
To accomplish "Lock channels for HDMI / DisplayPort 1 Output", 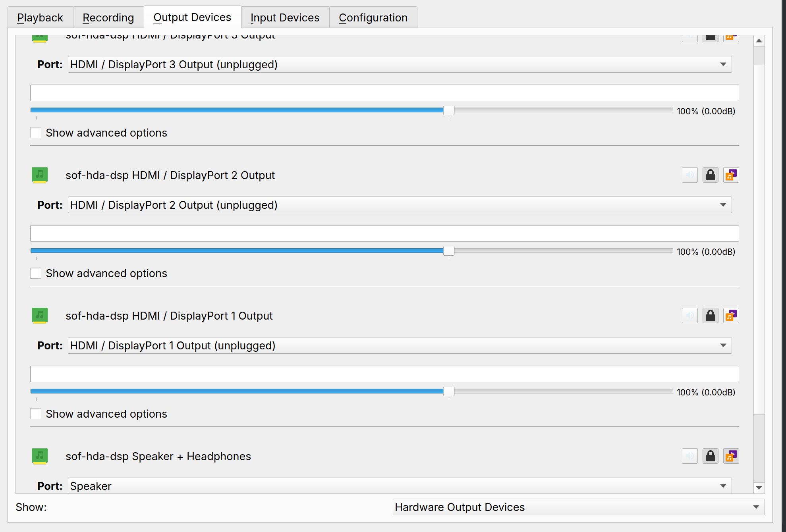I will tap(711, 316).
